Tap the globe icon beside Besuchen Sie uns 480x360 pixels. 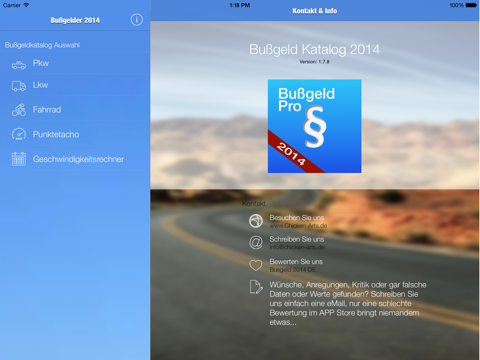click(x=256, y=221)
